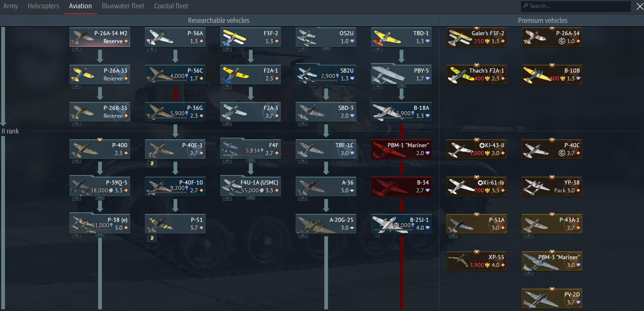
Task: Open the Coastal fleet tab
Action: (171, 6)
